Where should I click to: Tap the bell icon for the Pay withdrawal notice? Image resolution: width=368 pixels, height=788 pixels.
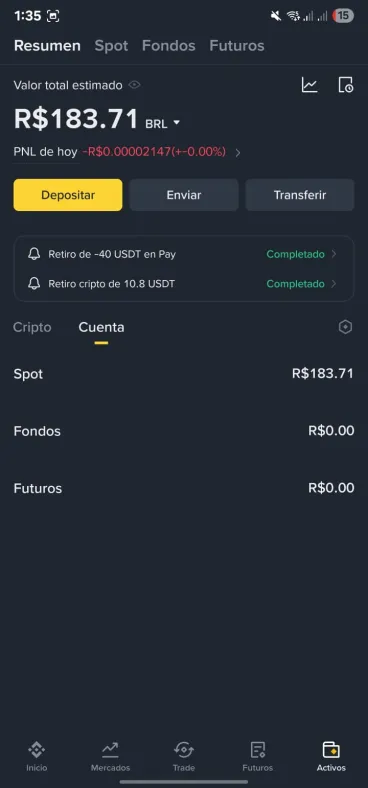(x=34, y=254)
